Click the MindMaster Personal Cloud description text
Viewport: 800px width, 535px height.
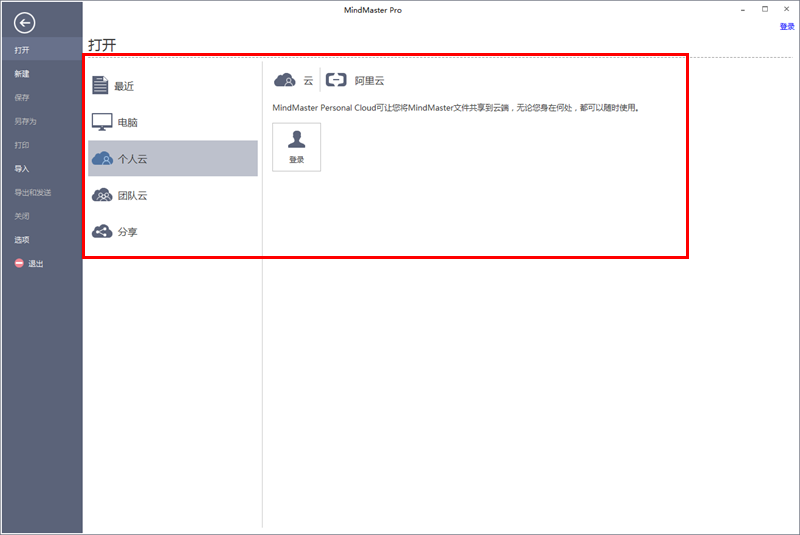(x=456, y=108)
